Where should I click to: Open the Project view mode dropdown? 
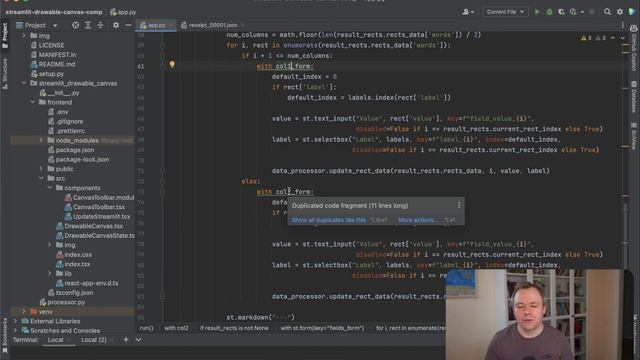pyautogui.click(x=55, y=25)
